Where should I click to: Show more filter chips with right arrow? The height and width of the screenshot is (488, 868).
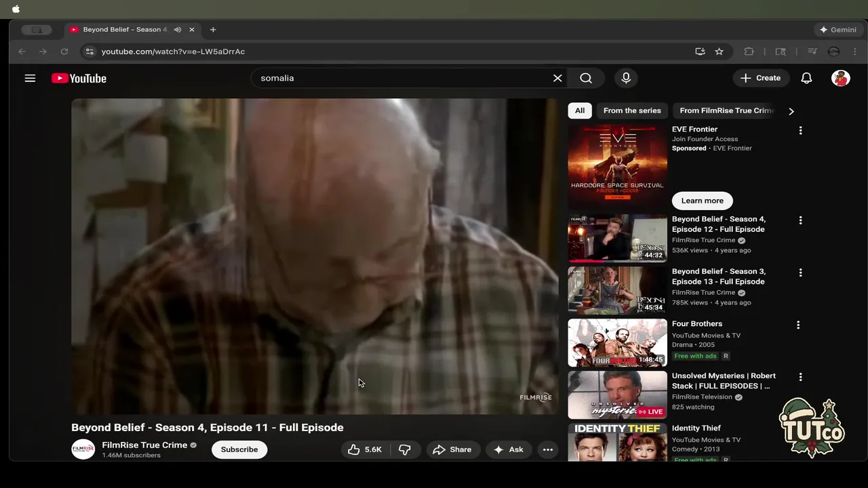(791, 111)
